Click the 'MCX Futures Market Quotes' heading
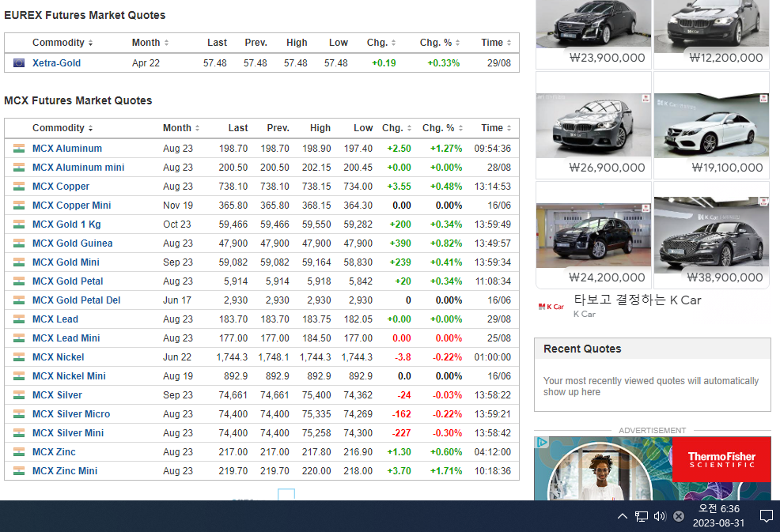780x532 pixels. point(78,100)
